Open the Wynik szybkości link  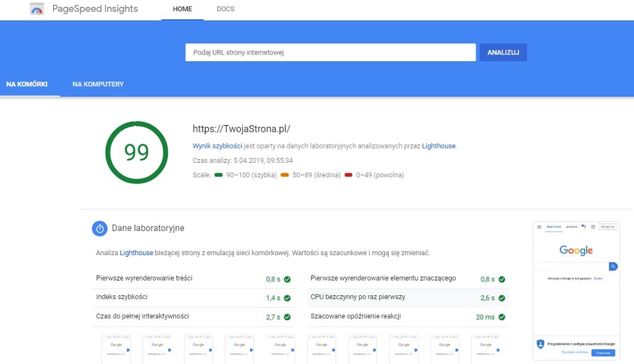217,146
